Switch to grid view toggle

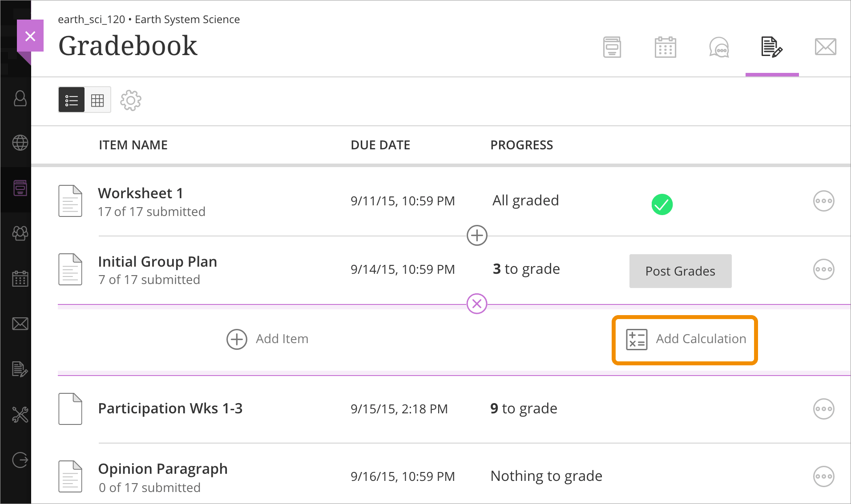coord(97,100)
